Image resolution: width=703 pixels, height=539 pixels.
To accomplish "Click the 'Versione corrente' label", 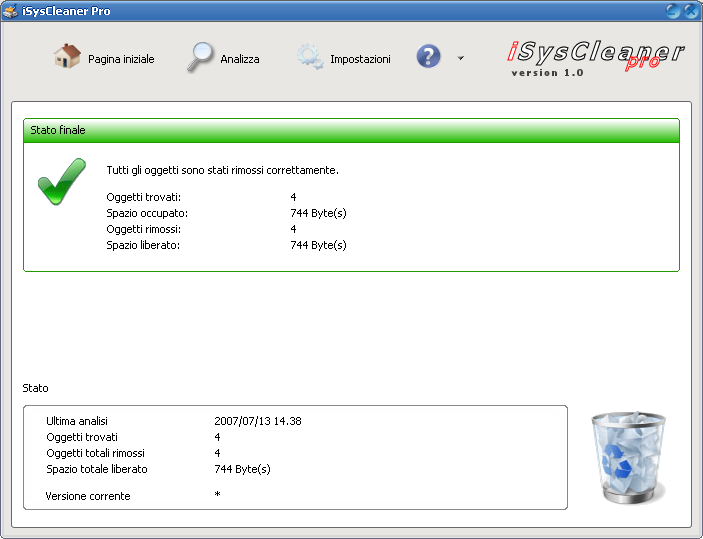I will coord(88,496).
